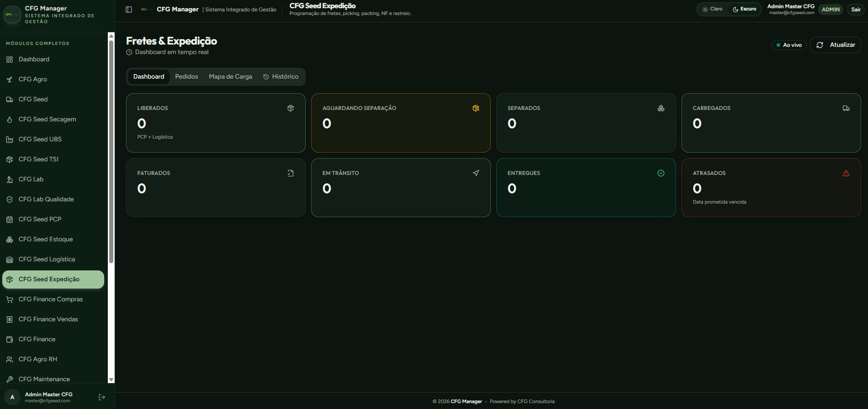The width and height of the screenshot is (868, 409).
Task: Open CFG Seed TSI module
Action: point(53,160)
